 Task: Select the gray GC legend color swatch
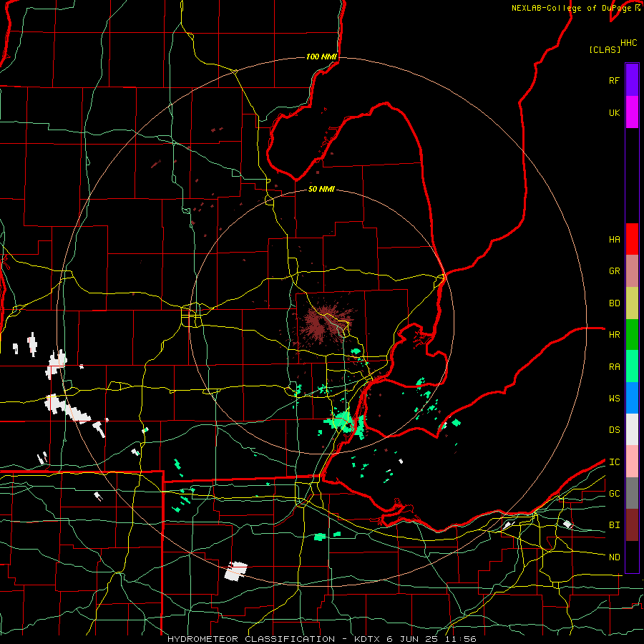(x=632, y=493)
